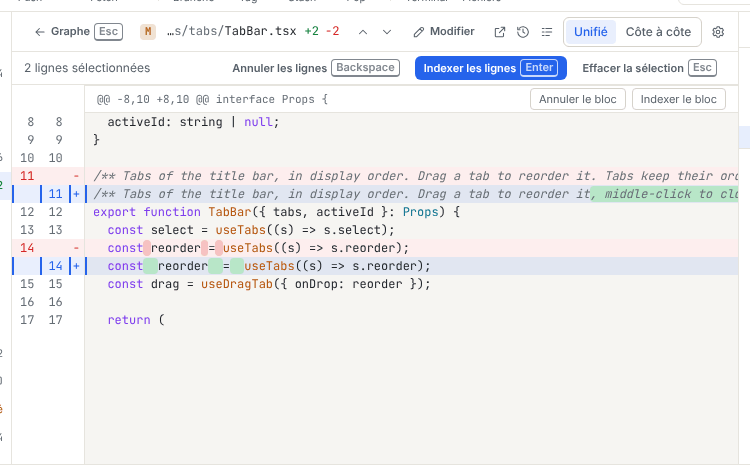This screenshot has height=476, width=750.
Task: Click the '+2' additions count
Action: 312,32
